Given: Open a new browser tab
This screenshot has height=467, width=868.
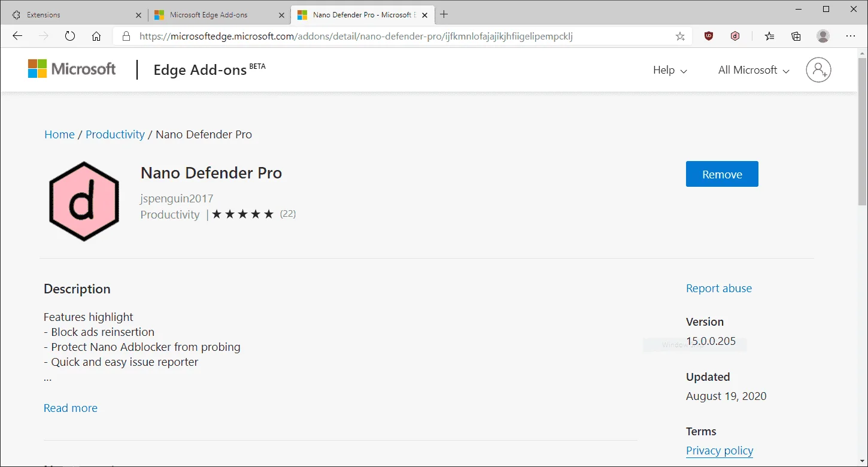Looking at the screenshot, I should point(444,14).
